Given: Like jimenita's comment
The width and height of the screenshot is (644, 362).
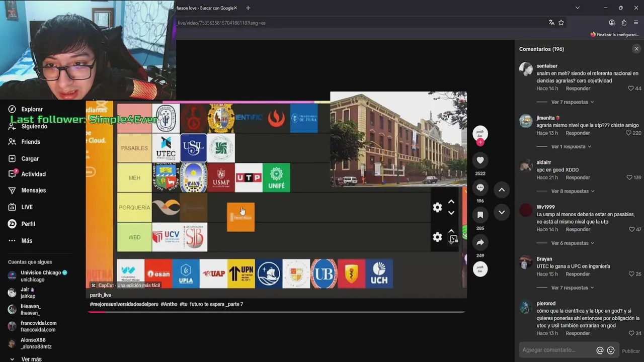Looking at the screenshot, I should pyautogui.click(x=628, y=133).
